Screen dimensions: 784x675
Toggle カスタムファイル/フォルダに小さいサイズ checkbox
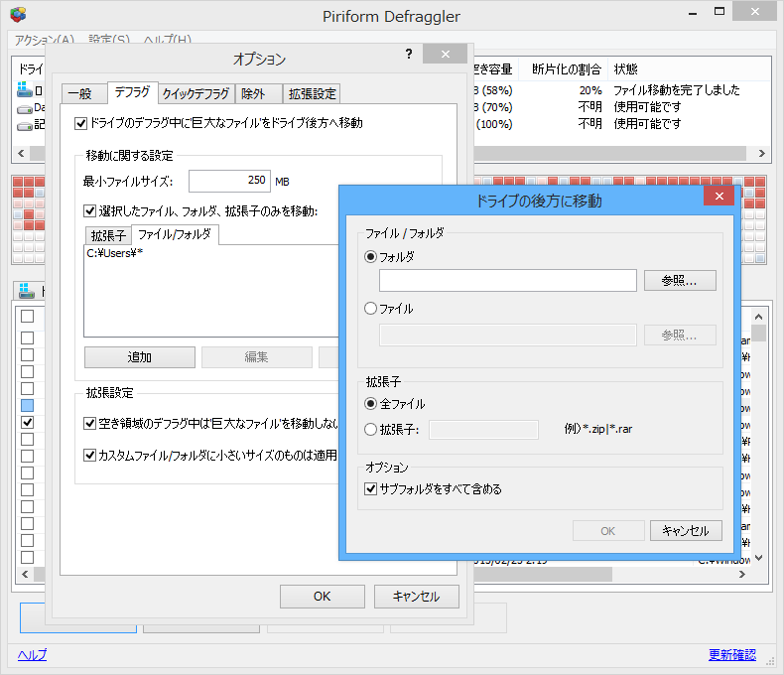click(89, 455)
